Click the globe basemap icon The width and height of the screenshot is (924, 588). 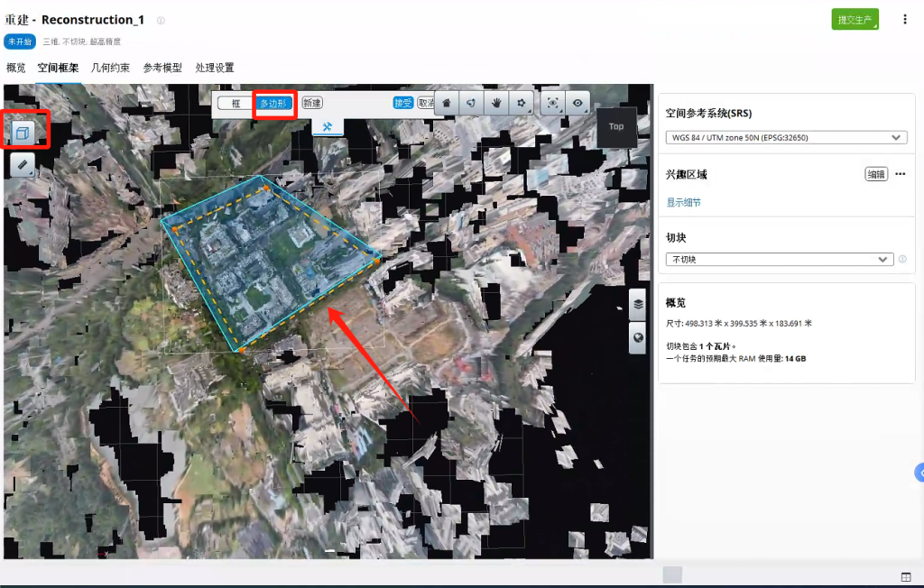tap(639, 338)
